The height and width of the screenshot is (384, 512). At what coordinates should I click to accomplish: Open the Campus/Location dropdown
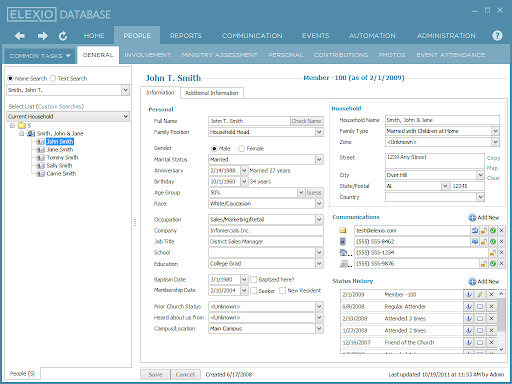(x=319, y=328)
